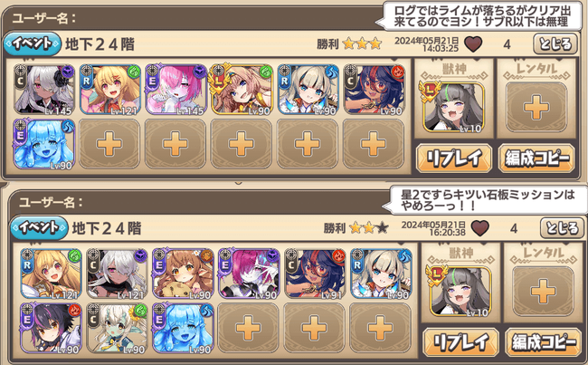This screenshot has width=588, height=365.
Task: Close the first entry with とじる
Action: tap(555, 44)
